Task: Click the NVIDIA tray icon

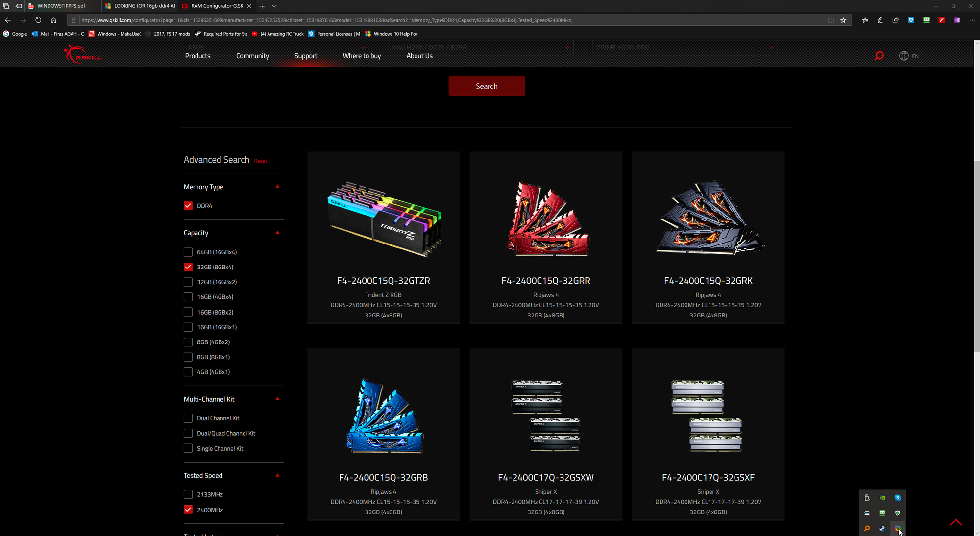Action: pyautogui.click(x=882, y=498)
